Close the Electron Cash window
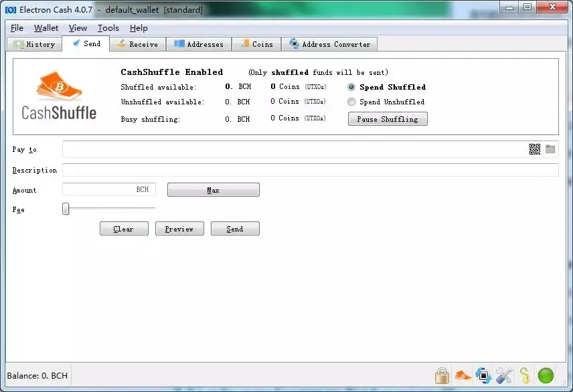Viewport: 573px width, 392px height. (552, 7)
